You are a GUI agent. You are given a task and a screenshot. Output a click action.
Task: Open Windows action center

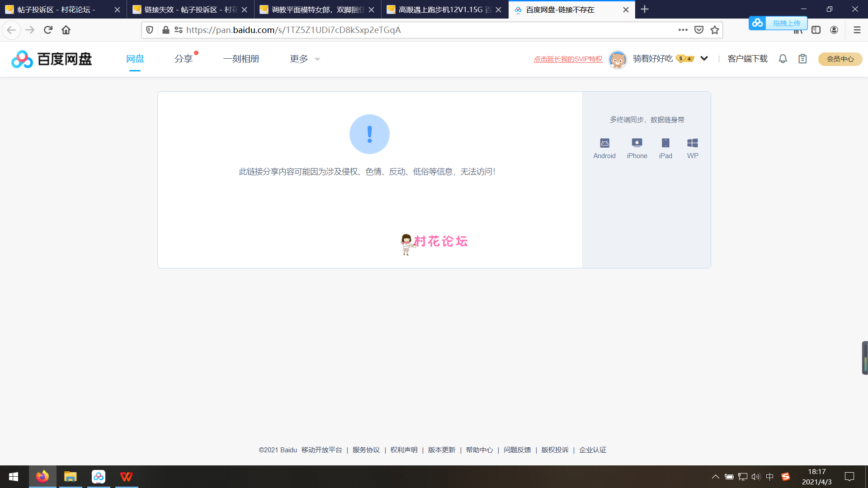(849, 477)
